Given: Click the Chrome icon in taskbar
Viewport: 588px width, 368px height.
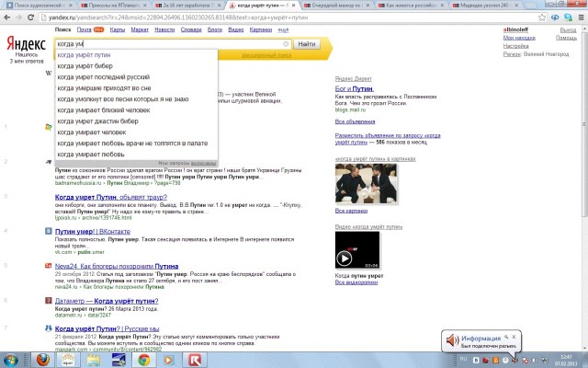Looking at the screenshot, I should 142,359.
